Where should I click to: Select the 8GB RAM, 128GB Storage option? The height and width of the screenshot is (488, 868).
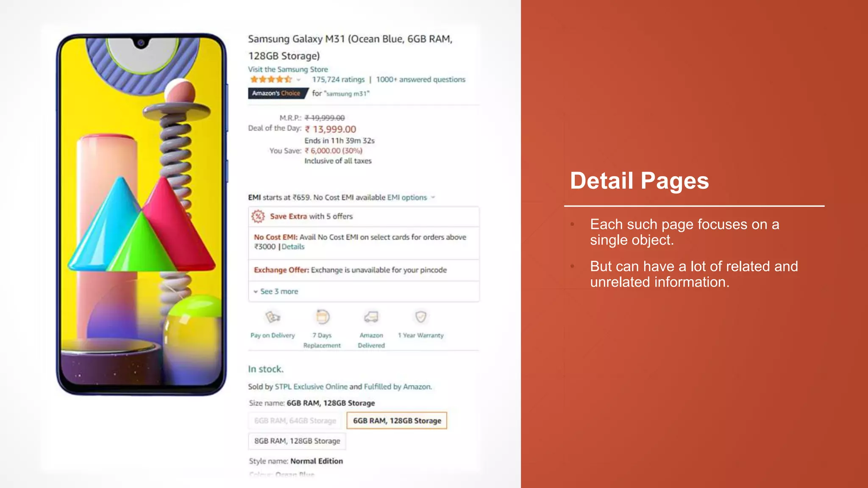tap(297, 441)
